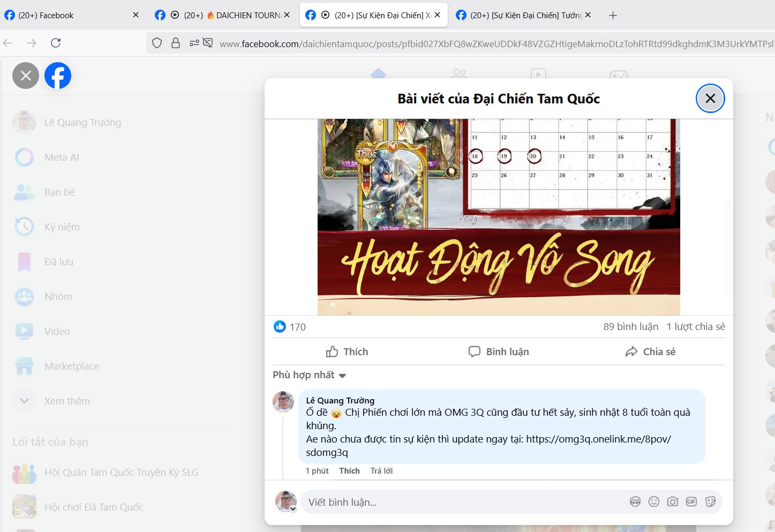Click the Thích like button
This screenshot has height=532, width=775.
pos(347,351)
